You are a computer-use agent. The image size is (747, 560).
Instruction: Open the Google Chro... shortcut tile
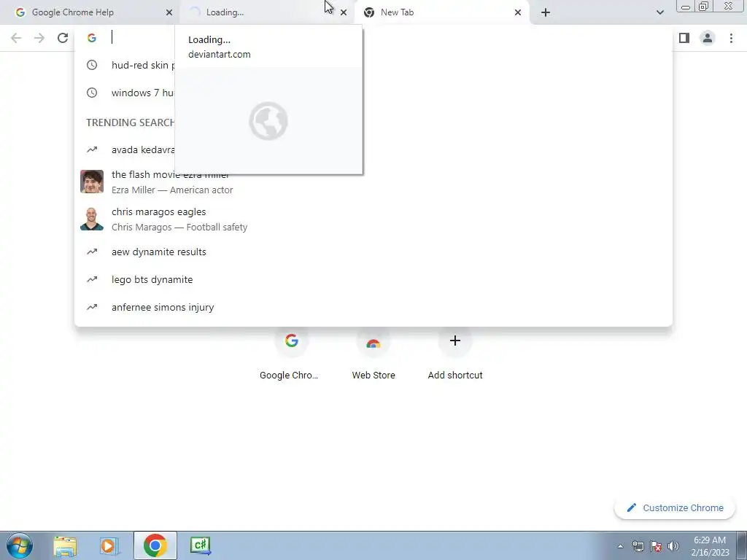(x=290, y=355)
